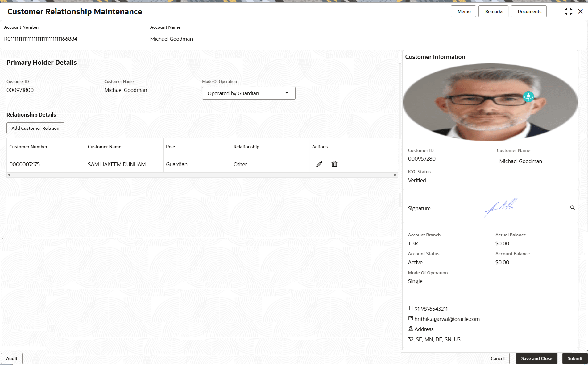Select the Customer Number column header
This screenshot has height=368, width=588.
click(46, 147)
